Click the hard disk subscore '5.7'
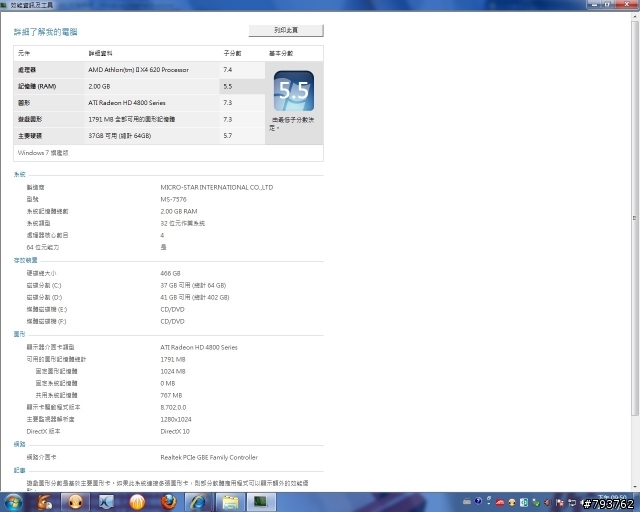The width and height of the screenshot is (640, 512). (228, 136)
